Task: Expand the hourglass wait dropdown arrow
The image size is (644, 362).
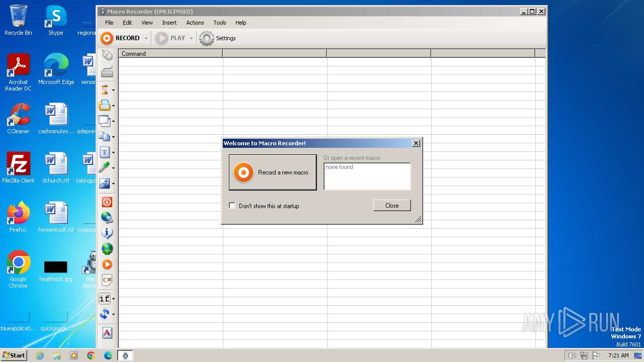Action: pos(113,90)
